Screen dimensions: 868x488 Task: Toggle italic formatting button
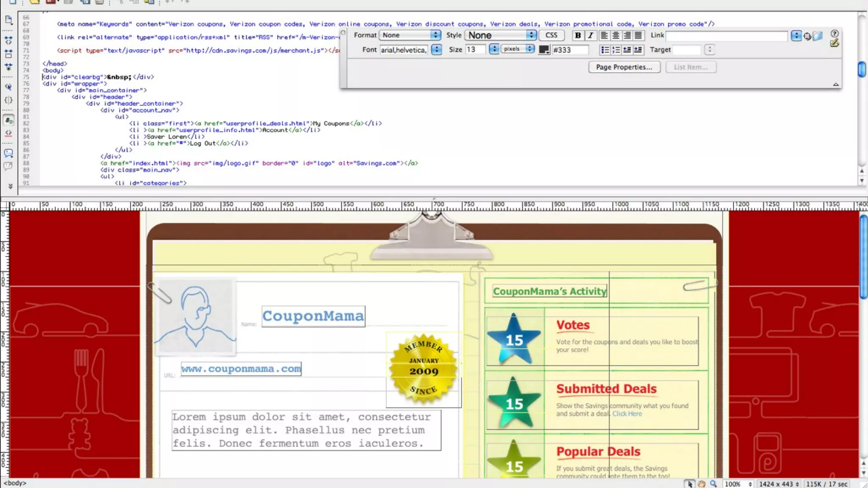[x=590, y=36]
